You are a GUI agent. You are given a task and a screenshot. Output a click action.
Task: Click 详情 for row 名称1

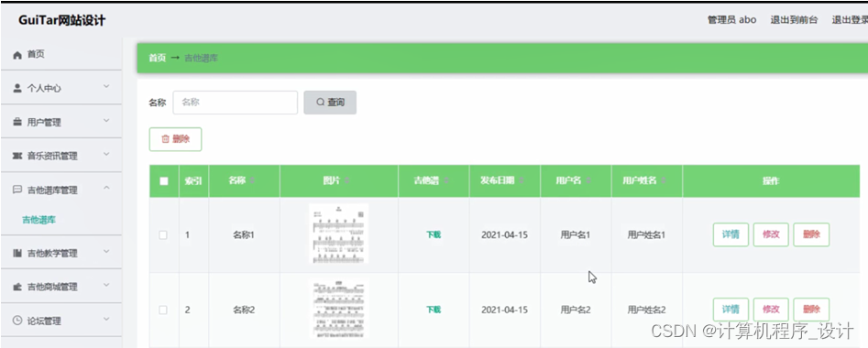pyautogui.click(x=731, y=234)
